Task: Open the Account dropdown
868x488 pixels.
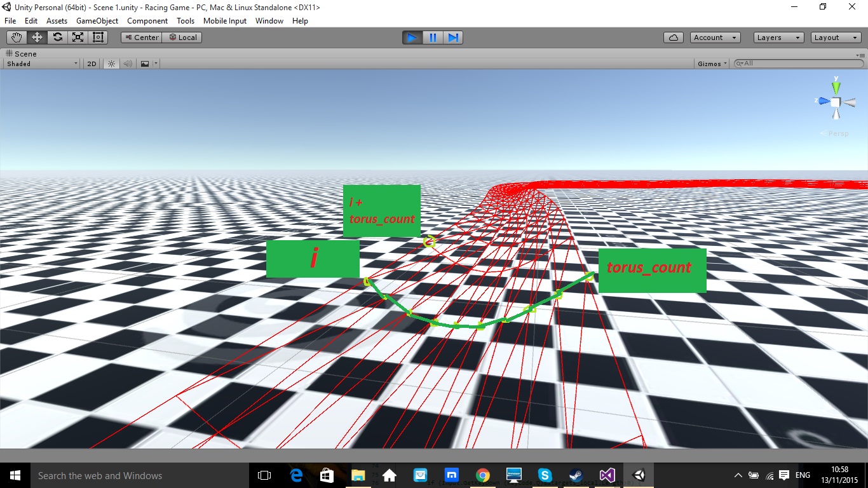Action: pos(715,37)
